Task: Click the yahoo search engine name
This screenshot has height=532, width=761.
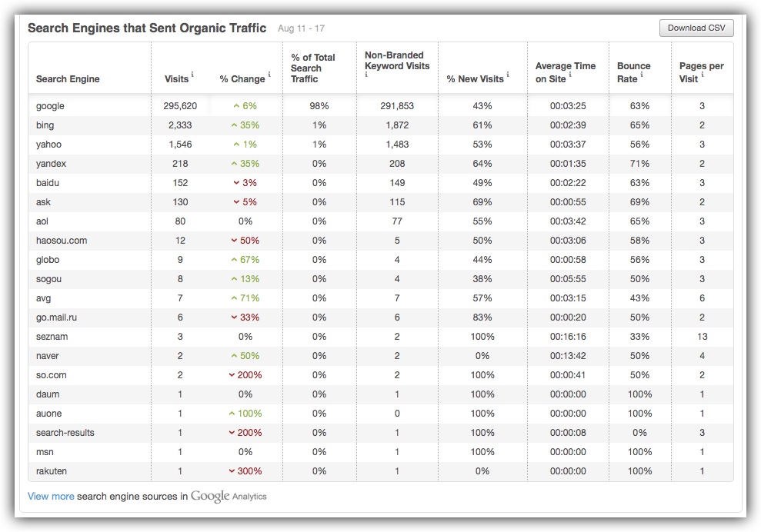Action: [x=48, y=145]
